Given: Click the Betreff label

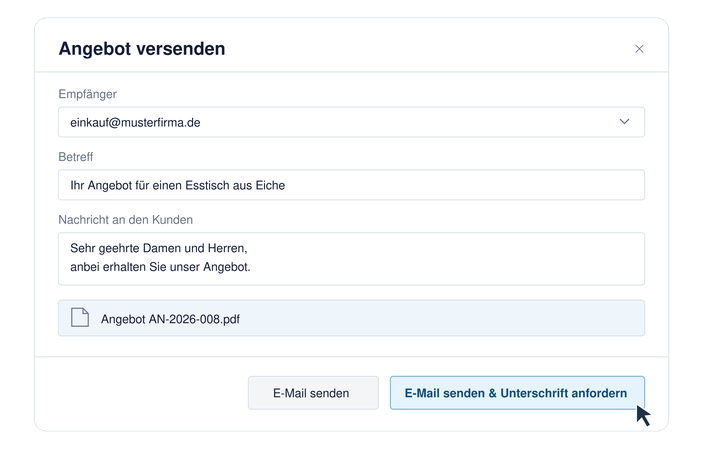Looking at the screenshot, I should [76, 157].
